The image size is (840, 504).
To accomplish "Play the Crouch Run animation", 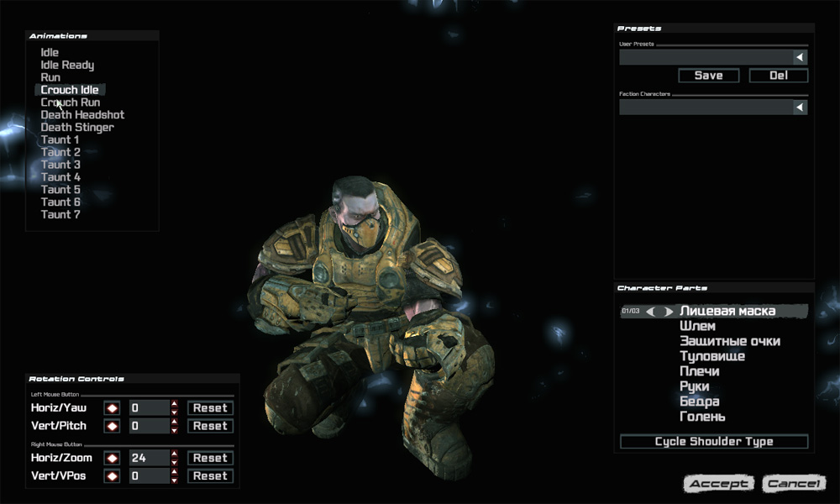I will [71, 102].
